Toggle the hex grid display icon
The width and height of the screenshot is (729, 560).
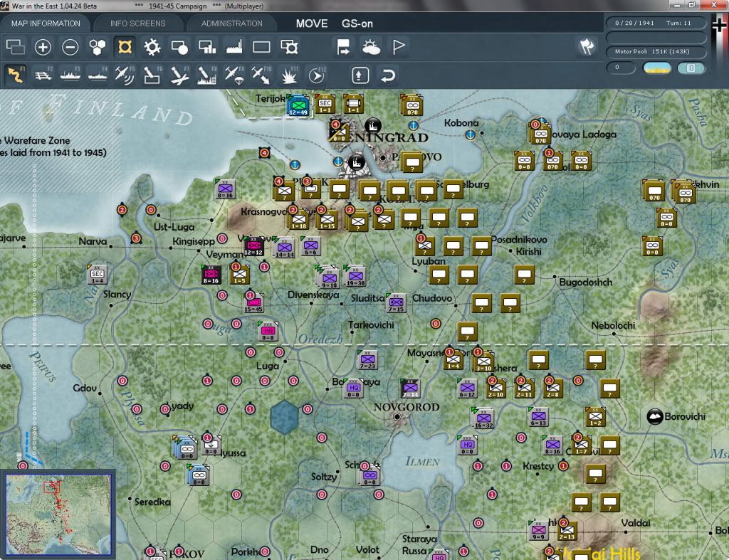[x=98, y=47]
